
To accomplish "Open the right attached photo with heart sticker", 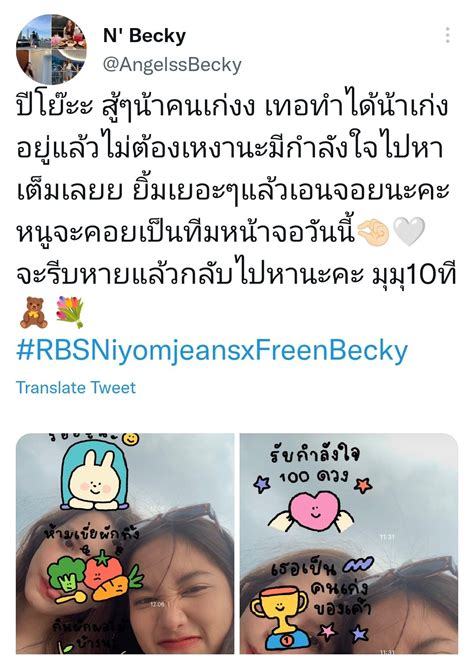I will 349,543.
